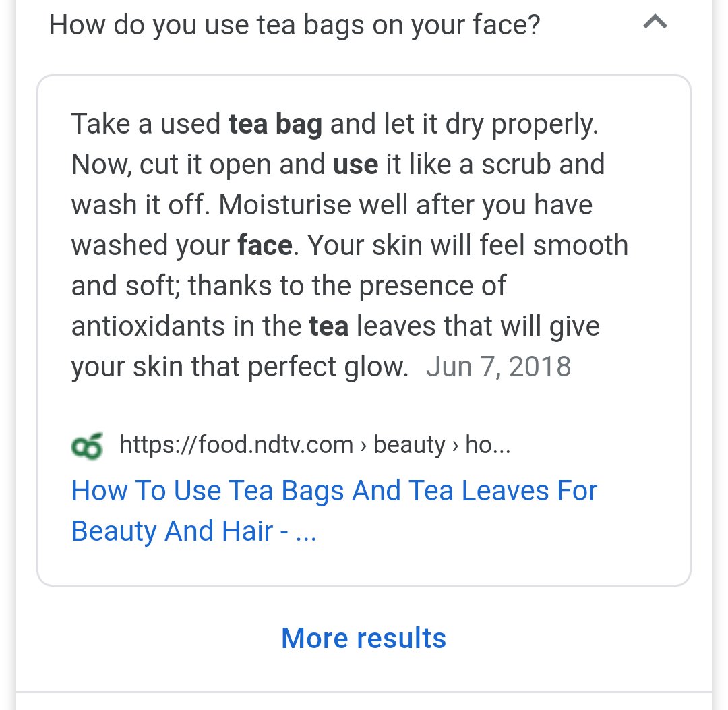Click 'antioxidants' word in the snippet
The image size is (728, 710).
[148, 326]
